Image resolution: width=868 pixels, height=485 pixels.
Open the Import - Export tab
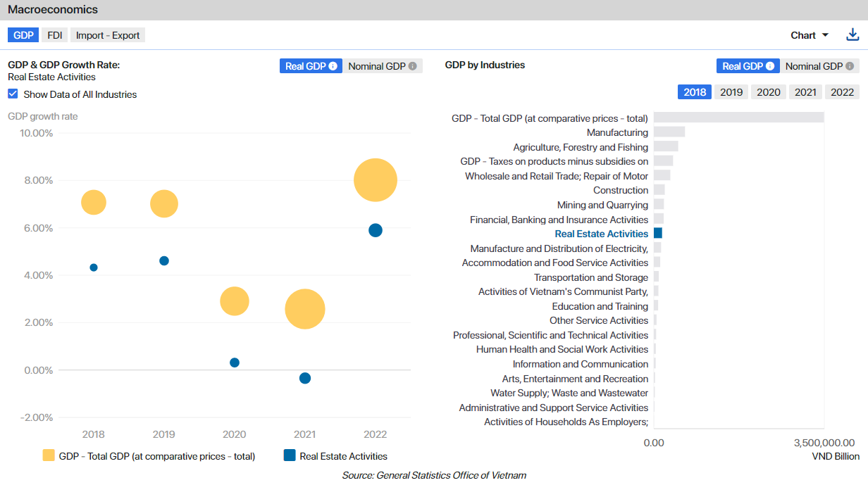pos(108,35)
